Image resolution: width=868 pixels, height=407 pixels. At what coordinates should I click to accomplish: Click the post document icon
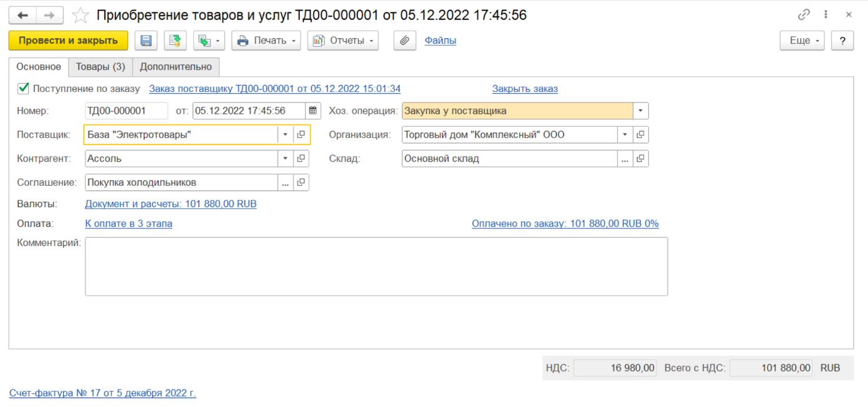click(175, 41)
